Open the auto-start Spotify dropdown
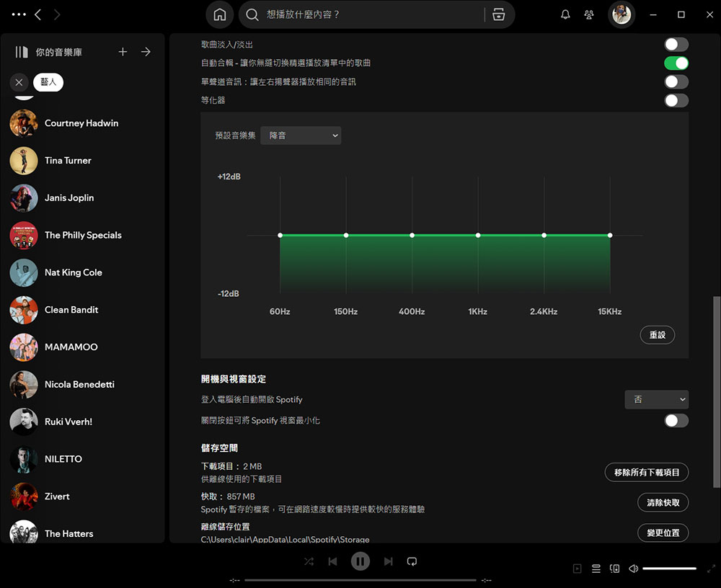Screen dimensions: 721x588 [656, 399]
